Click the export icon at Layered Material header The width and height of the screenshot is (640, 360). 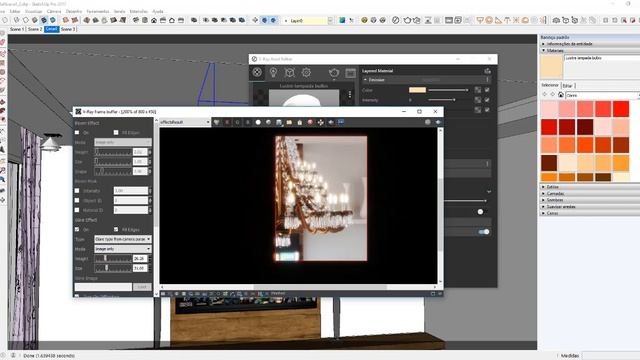pos(487,71)
